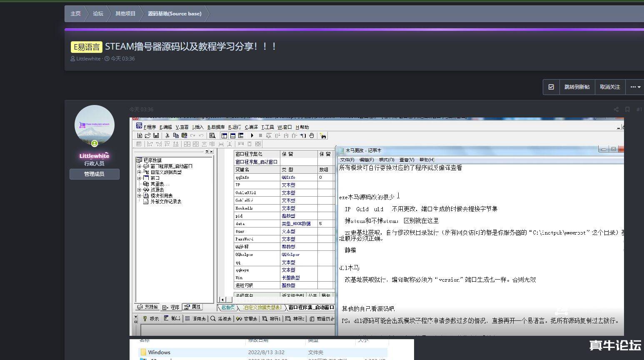Image resolution: width=644 pixels, height=360 pixels.
Task: Open the 源码基地(Source base) breadcrumb
Action: [x=175, y=14]
